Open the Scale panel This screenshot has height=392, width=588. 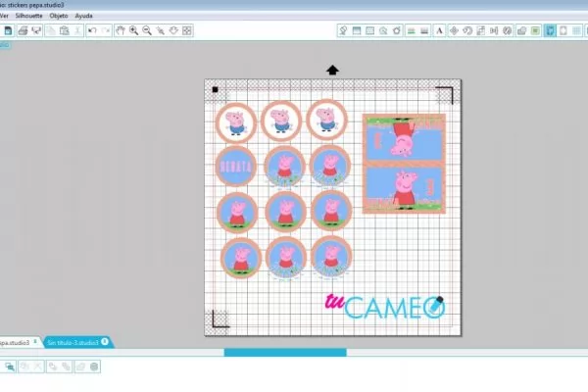[x=481, y=30]
